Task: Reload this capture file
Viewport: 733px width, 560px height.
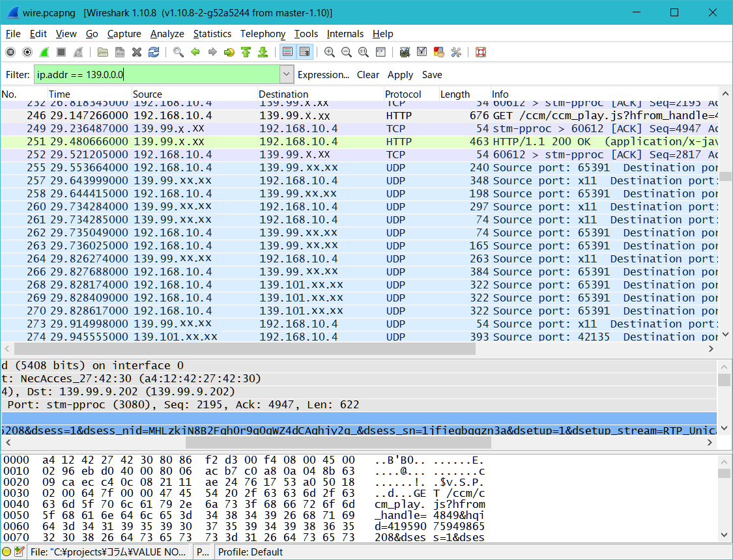Action: point(154,52)
